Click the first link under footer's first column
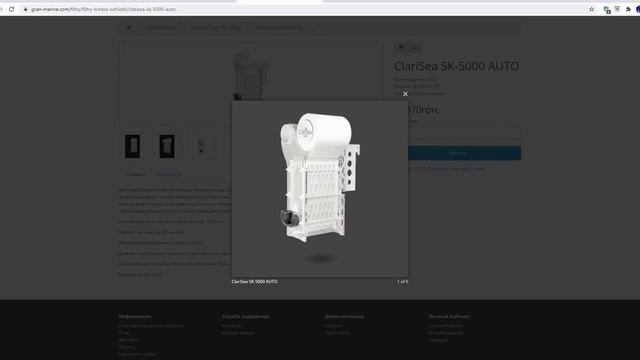Image resolution: width=640 pixels, height=360 pixels. 151,326
